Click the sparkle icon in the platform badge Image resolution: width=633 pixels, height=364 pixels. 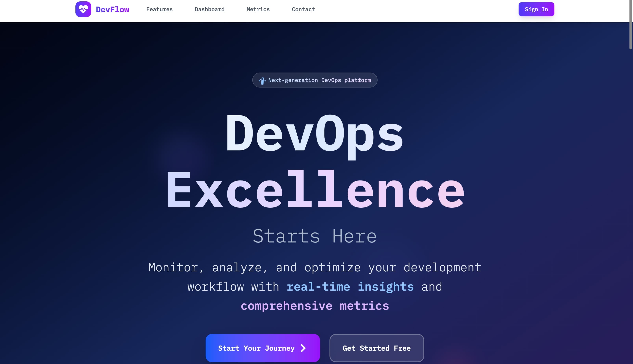point(262,80)
